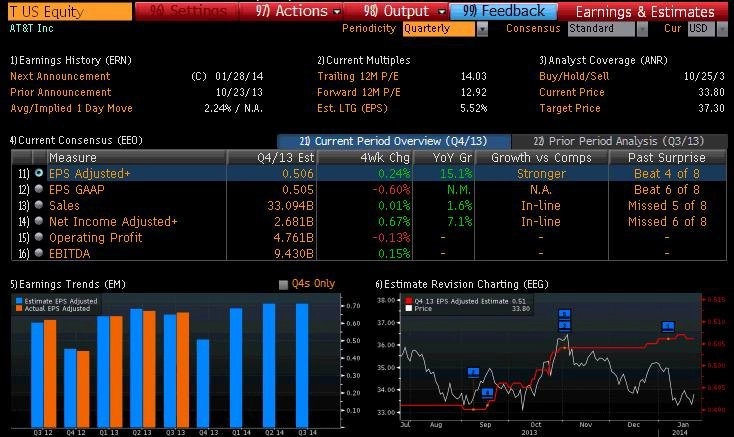Viewport: 734px width, 437px height.
Task: Click the blue Estimate EPS Adjusted legend swatch
Action: pyautogui.click(x=19, y=301)
